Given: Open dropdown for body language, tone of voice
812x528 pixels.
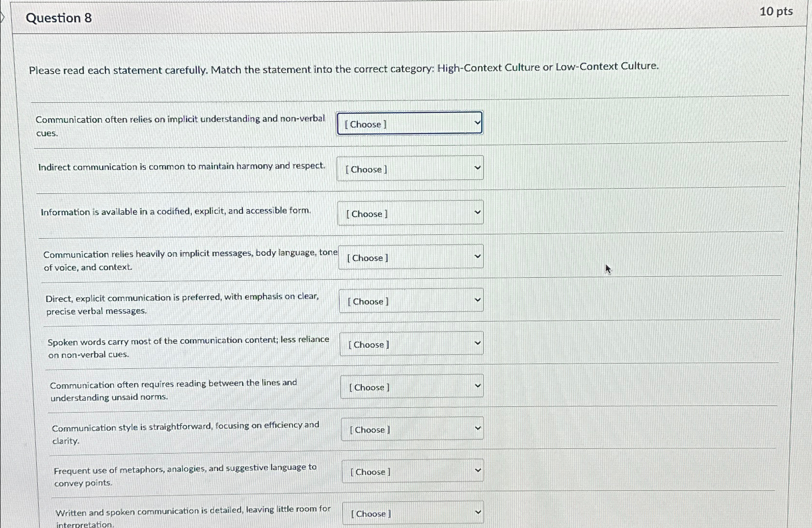Looking at the screenshot, I should [x=411, y=257].
